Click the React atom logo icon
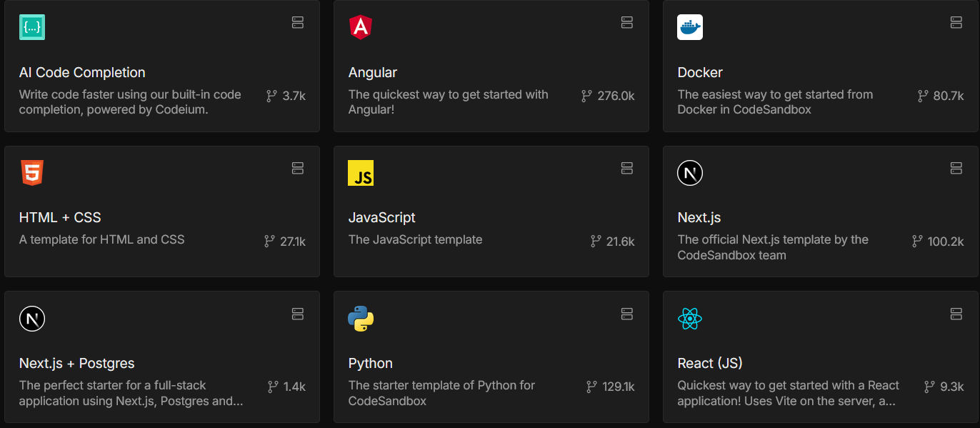This screenshot has height=428, width=980. click(x=690, y=318)
